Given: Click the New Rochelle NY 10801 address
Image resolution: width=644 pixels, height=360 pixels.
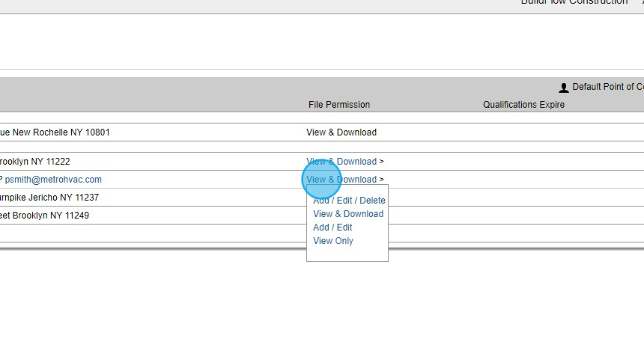Looking at the screenshot, I should pyautogui.click(x=55, y=132).
